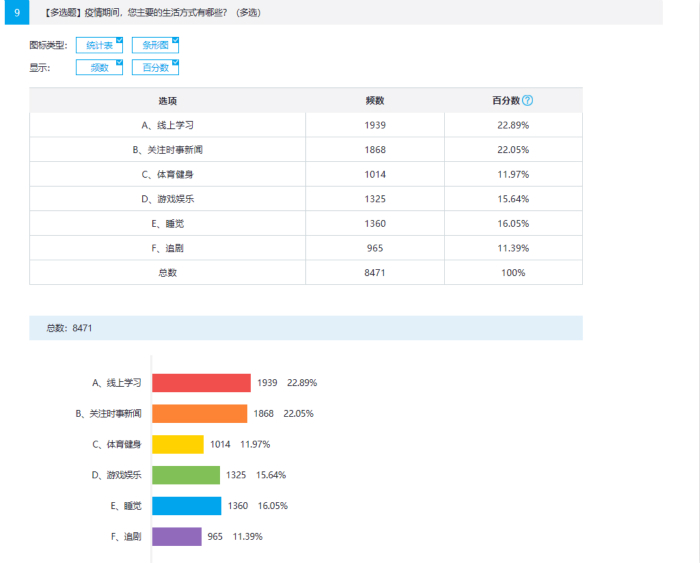The image size is (700, 563).
Task: Click the number 9 question badge
Action: point(16,12)
